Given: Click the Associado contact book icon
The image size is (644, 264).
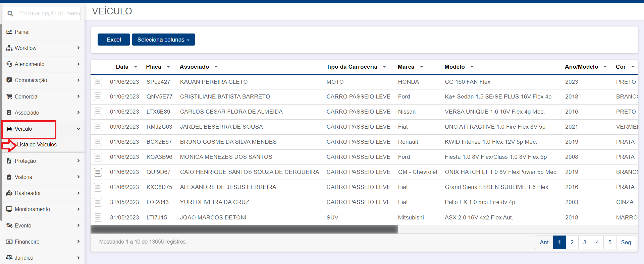Looking at the screenshot, I should 9,113.
